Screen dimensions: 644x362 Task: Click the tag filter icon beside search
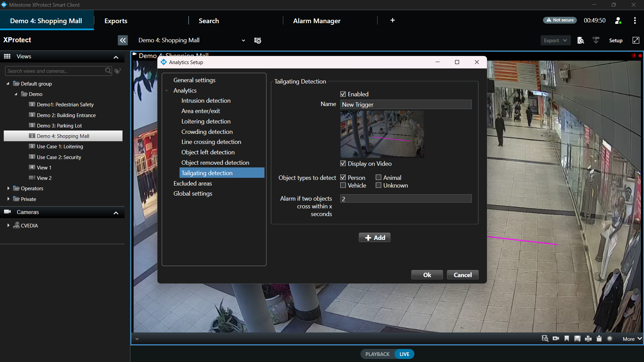click(117, 71)
